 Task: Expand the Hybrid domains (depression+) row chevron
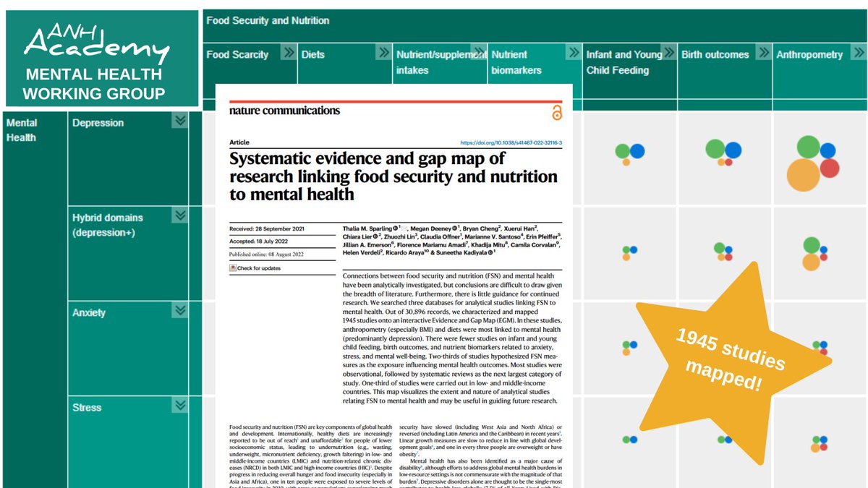click(x=180, y=216)
